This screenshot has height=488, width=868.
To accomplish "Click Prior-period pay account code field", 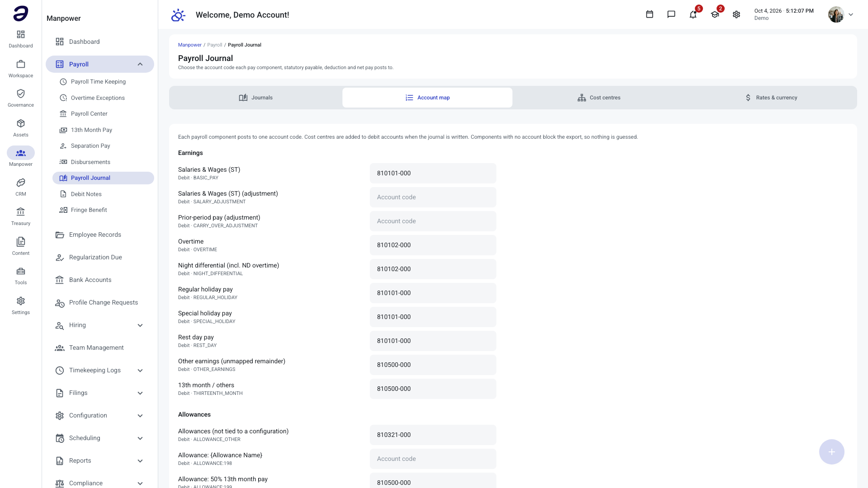I will [433, 221].
